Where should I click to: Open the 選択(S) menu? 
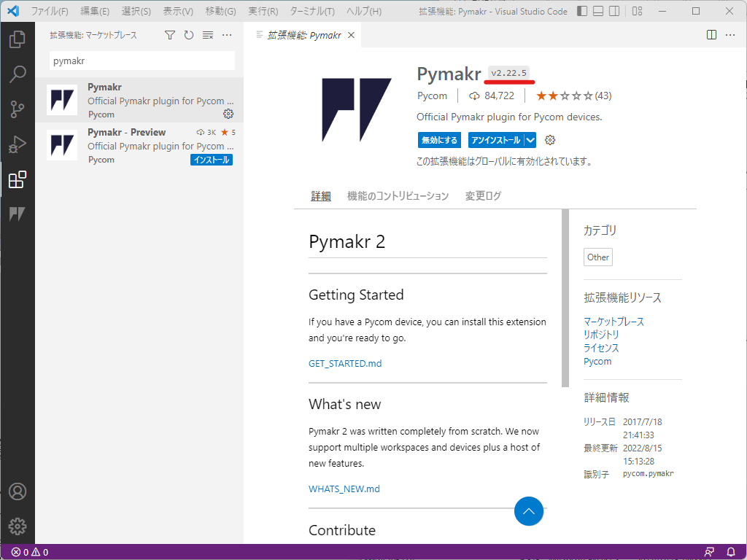click(x=136, y=11)
